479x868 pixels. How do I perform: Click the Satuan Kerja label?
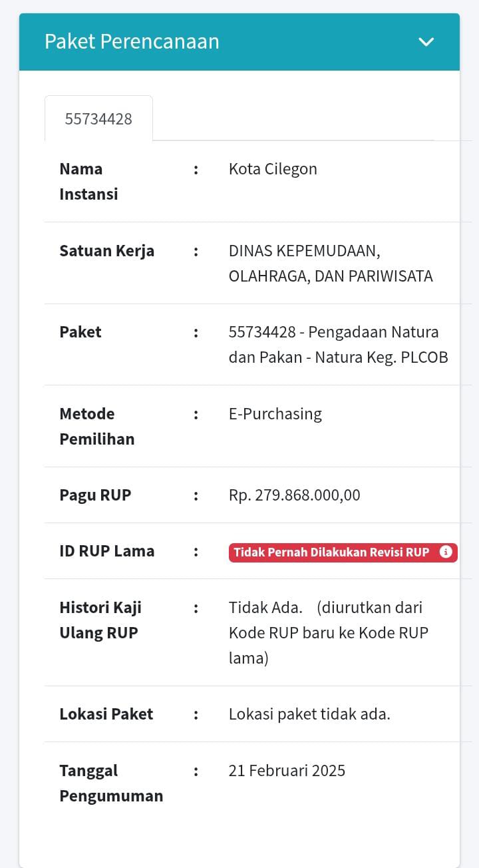pos(106,251)
